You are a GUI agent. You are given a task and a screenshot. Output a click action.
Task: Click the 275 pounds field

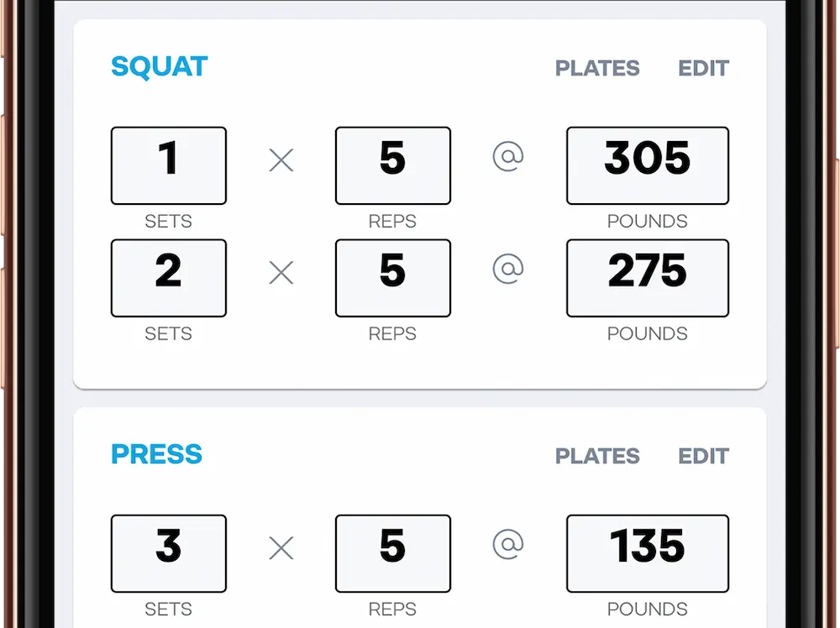pos(648,278)
